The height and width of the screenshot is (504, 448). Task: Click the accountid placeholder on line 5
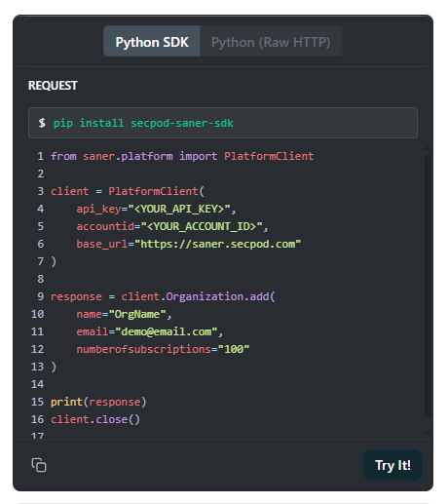click(202, 226)
